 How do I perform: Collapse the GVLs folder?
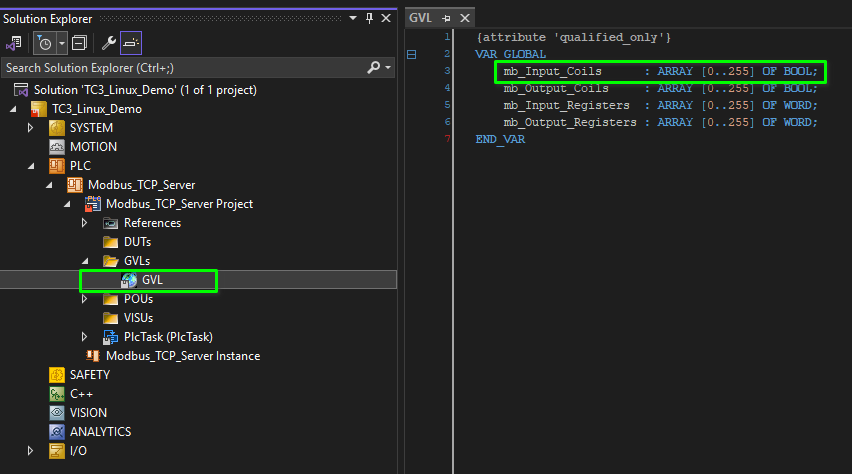coord(85,261)
